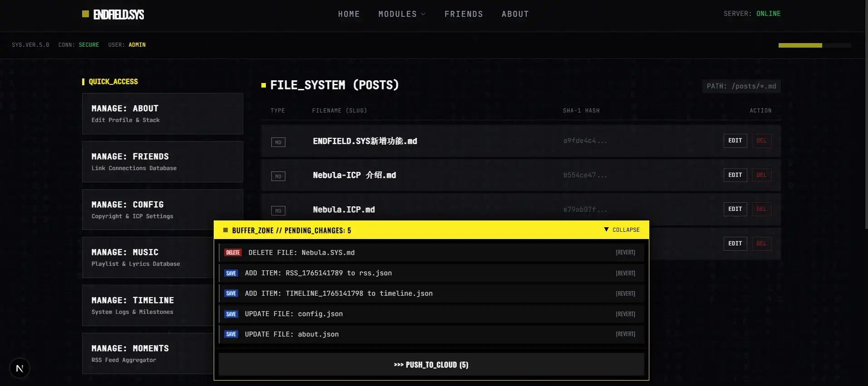This screenshot has width=868, height=386.
Task: Revert the DELETE FILE Nebula.SYS.md change
Action: (625, 253)
